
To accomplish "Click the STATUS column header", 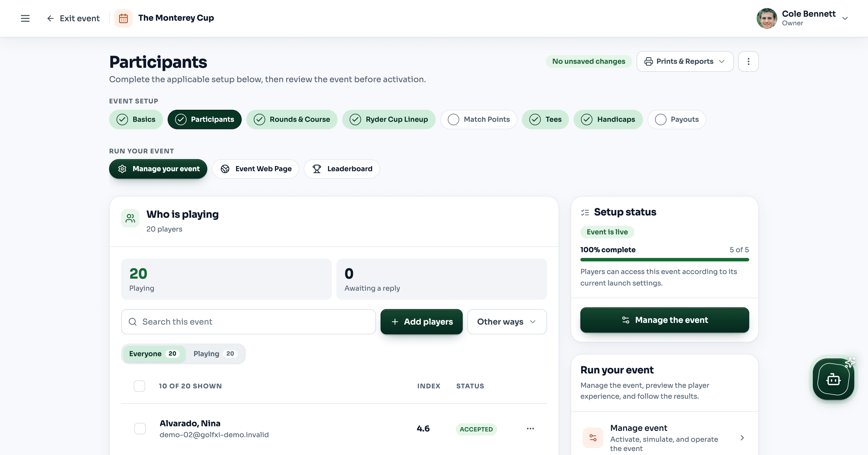I will click(470, 386).
